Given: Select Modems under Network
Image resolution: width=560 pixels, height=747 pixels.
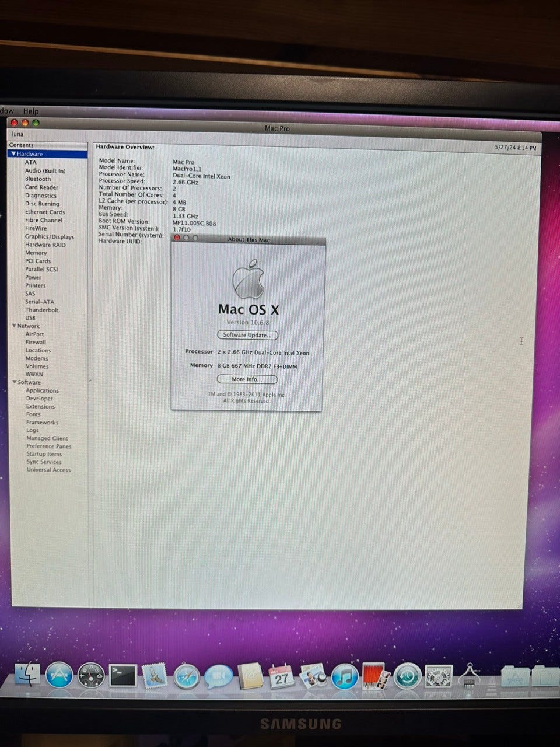Looking at the screenshot, I should click(x=37, y=358).
